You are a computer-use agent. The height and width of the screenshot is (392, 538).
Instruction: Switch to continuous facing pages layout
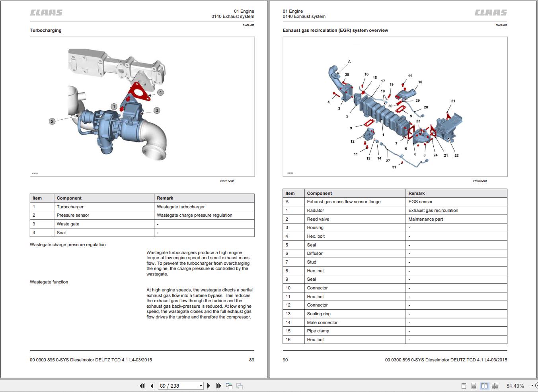click(495, 386)
